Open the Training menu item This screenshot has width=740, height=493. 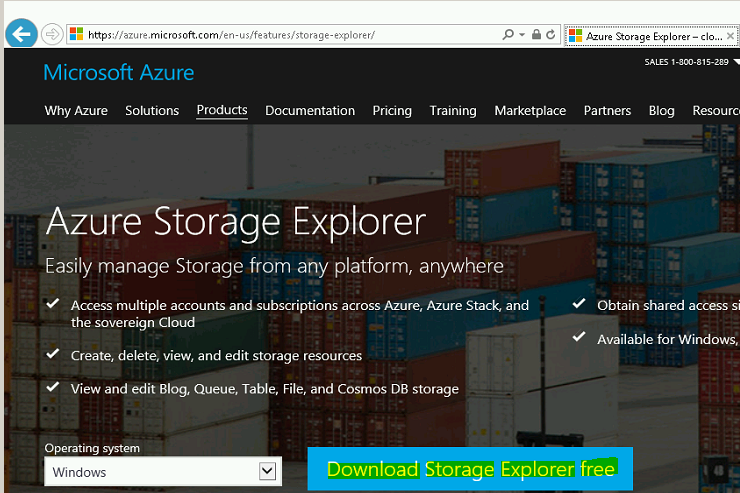[453, 110]
